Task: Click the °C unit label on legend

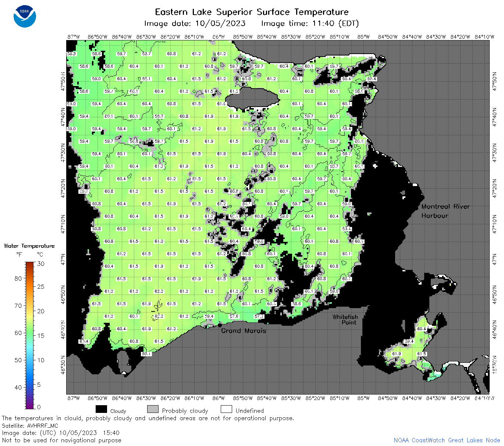Action: point(40,254)
